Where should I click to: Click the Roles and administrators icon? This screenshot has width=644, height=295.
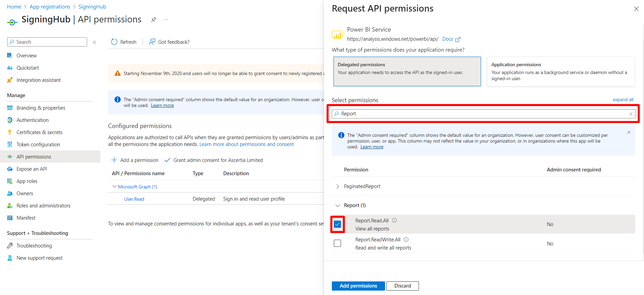click(x=10, y=205)
